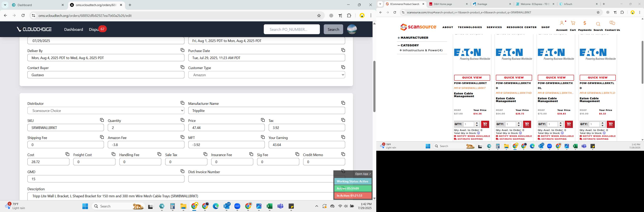Screen dimensions: 644x212
Task: Expand the MANUFACTURER filter
Action: [413, 38]
